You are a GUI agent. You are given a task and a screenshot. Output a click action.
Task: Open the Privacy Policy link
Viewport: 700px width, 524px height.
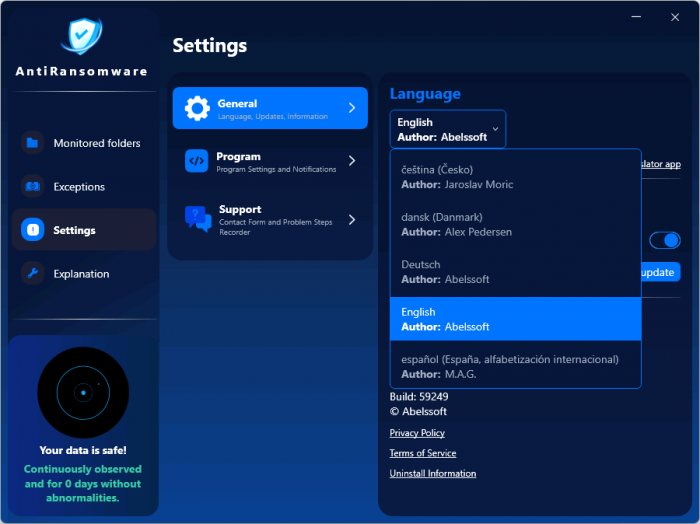417,433
